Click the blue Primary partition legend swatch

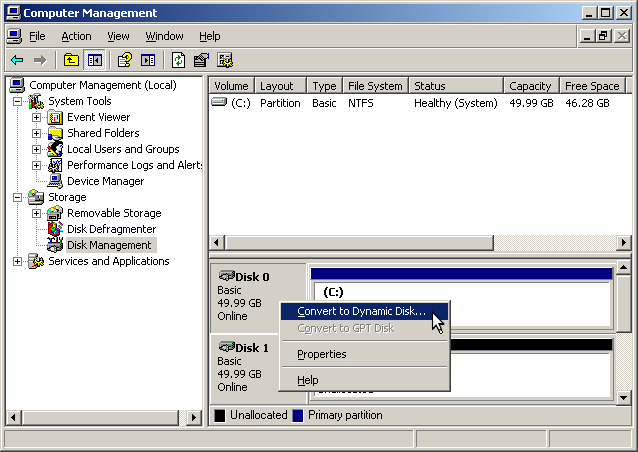click(298, 415)
